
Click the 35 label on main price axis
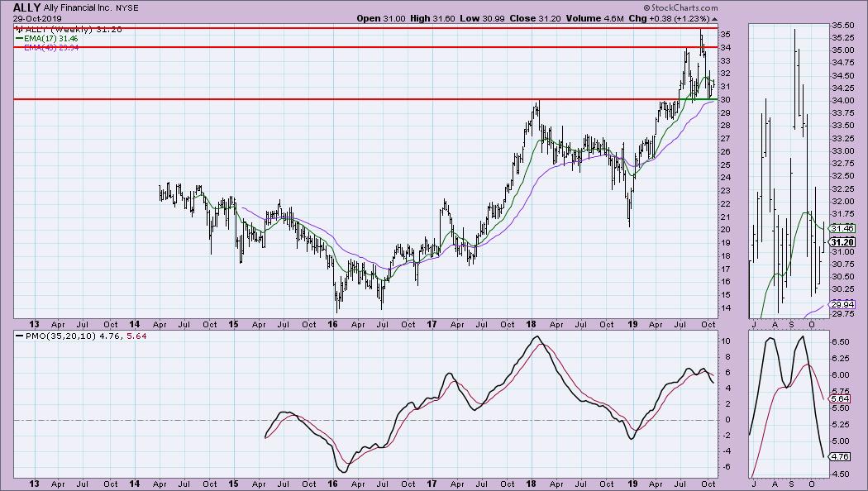725,35
